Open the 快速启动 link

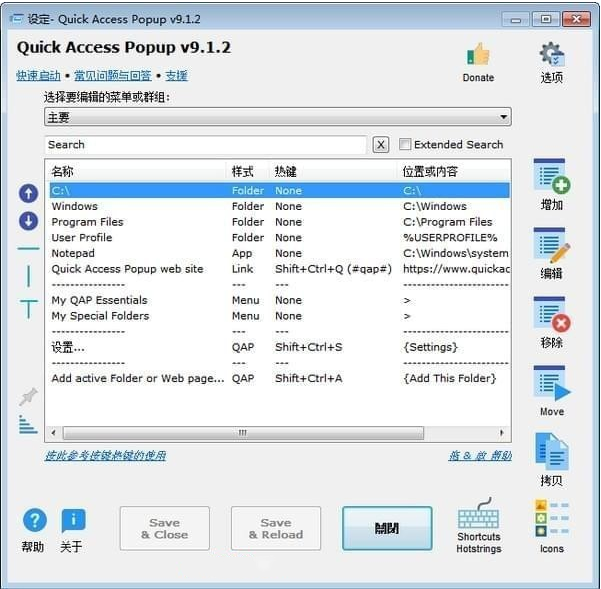(x=38, y=75)
